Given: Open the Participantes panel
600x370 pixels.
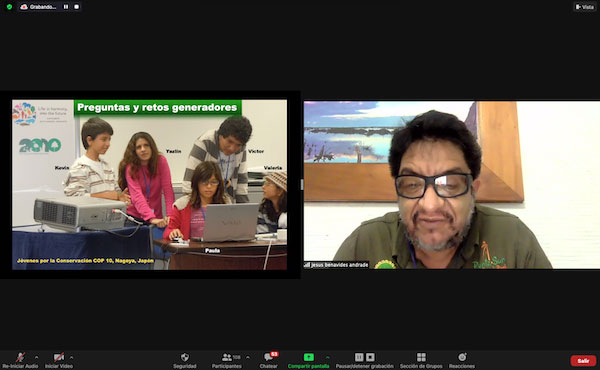Looking at the screenshot, I should tap(227, 360).
